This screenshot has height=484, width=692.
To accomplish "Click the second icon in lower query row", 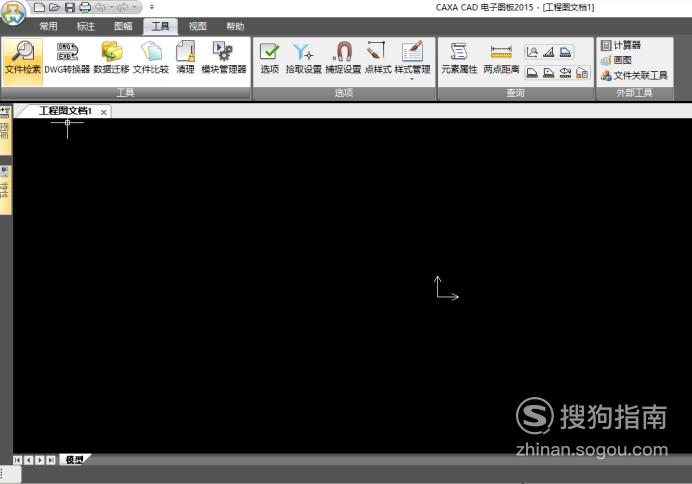I will [x=549, y=73].
